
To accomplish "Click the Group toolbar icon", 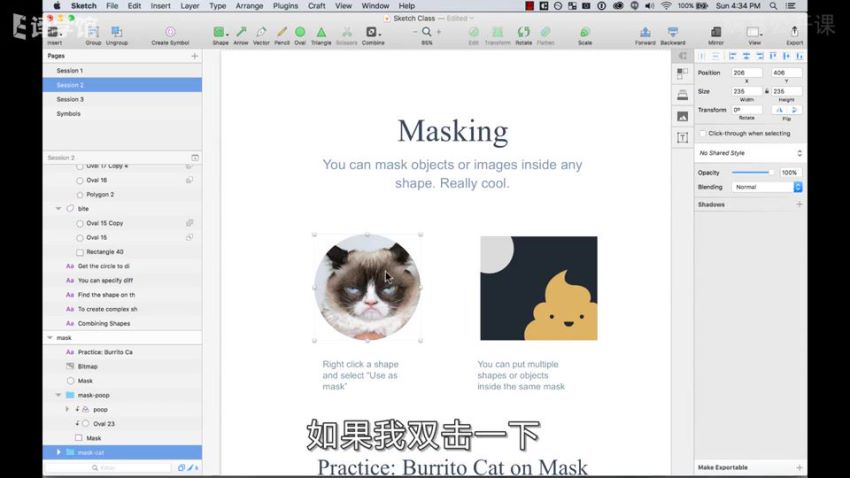I will [x=93, y=32].
